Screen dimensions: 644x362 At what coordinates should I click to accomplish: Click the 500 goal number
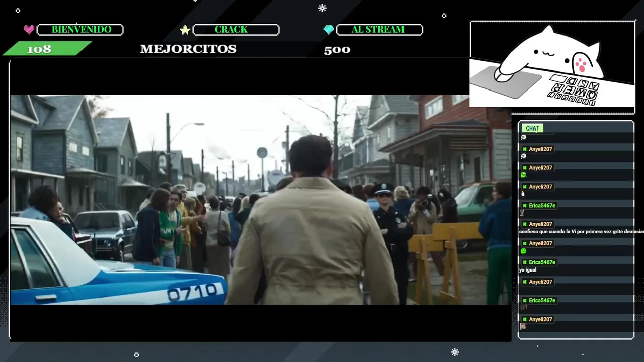337,49
